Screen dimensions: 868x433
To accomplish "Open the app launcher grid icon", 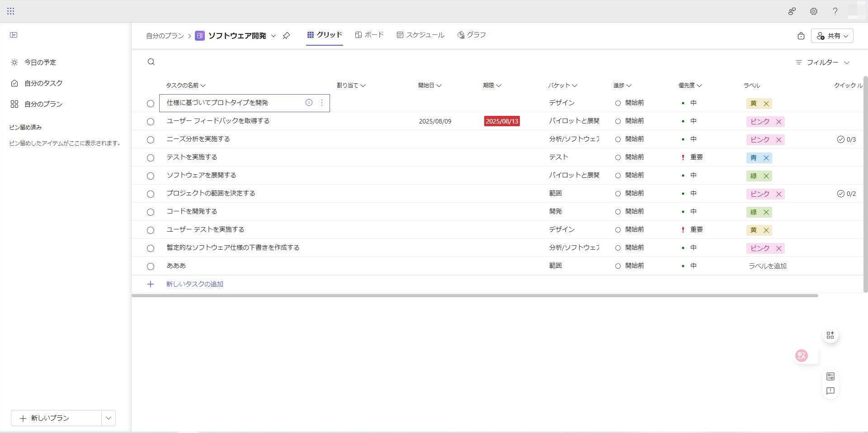I will 11,11.
